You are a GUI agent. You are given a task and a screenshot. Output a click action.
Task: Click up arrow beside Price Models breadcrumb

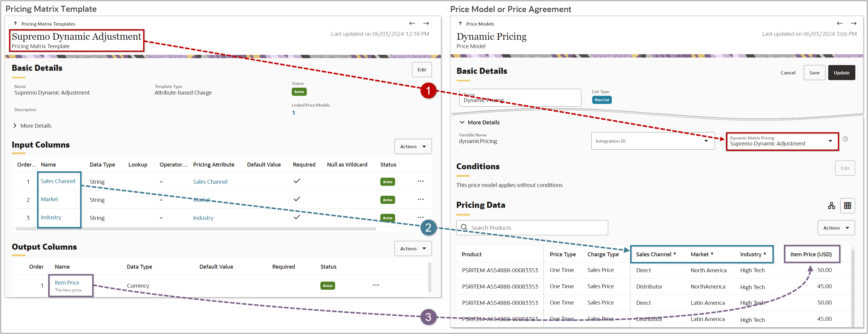point(460,23)
